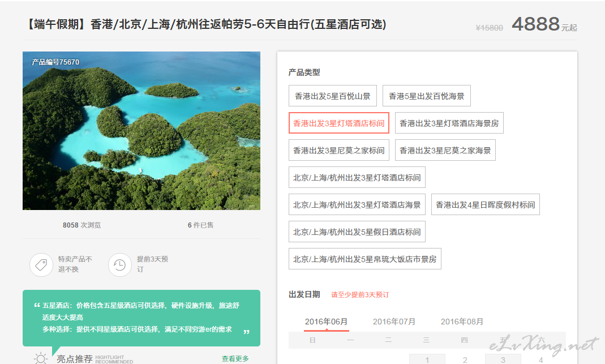Viewport: 605px width, 364px height.
Task: Choose 香港出发3星灯塔酒店海景房 option
Action: coord(449,123)
